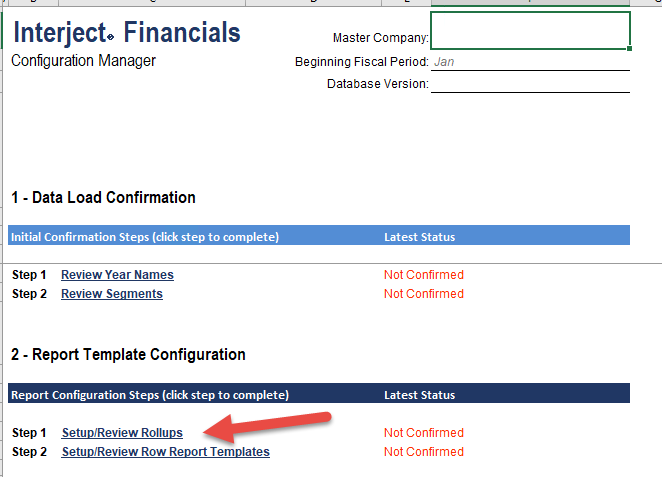Select the 'Beginning Fiscal Period:' label

tap(362, 62)
